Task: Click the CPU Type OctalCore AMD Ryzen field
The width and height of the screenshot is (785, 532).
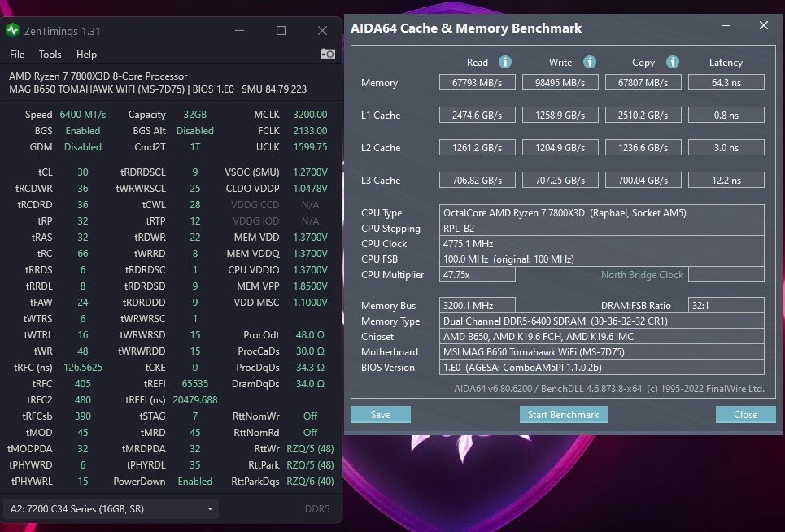Action: click(x=602, y=212)
